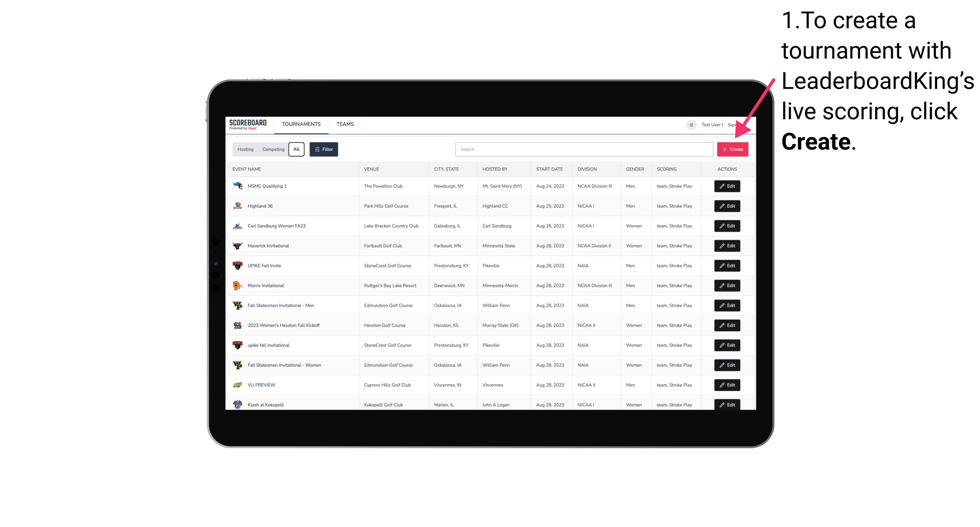This screenshot has width=980, height=527.
Task: Click the Create button to add tournament
Action: click(732, 149)
